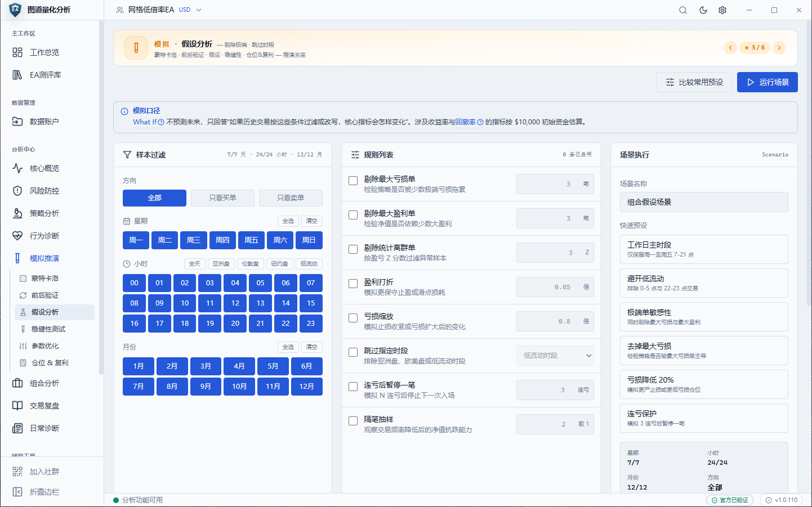Open account dropdown 网格低倍率EA
Image resolution: width=812 pixels, height=507 pixels.
point(159,10)
